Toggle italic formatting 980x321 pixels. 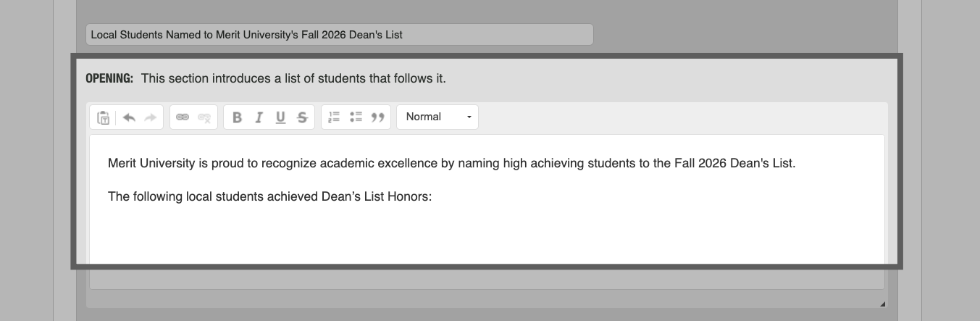point(259,117)
